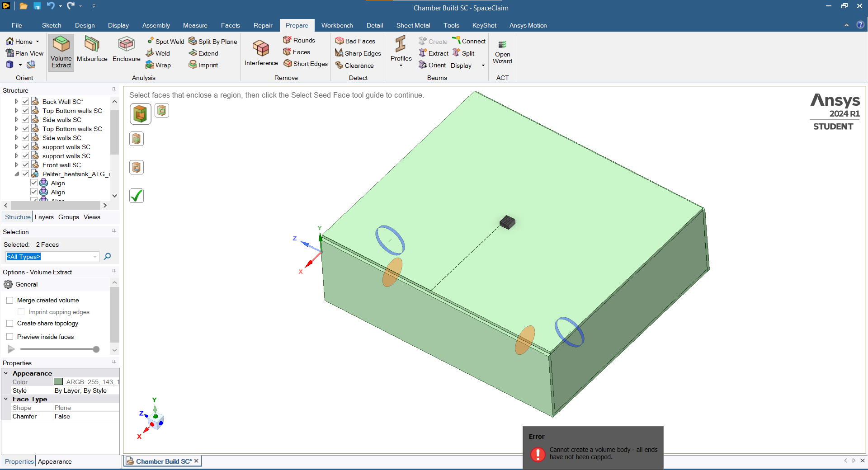The width and height of the screenshot is (868, 470).
Task: Select the Volume Extract tool
Action: 61,52
